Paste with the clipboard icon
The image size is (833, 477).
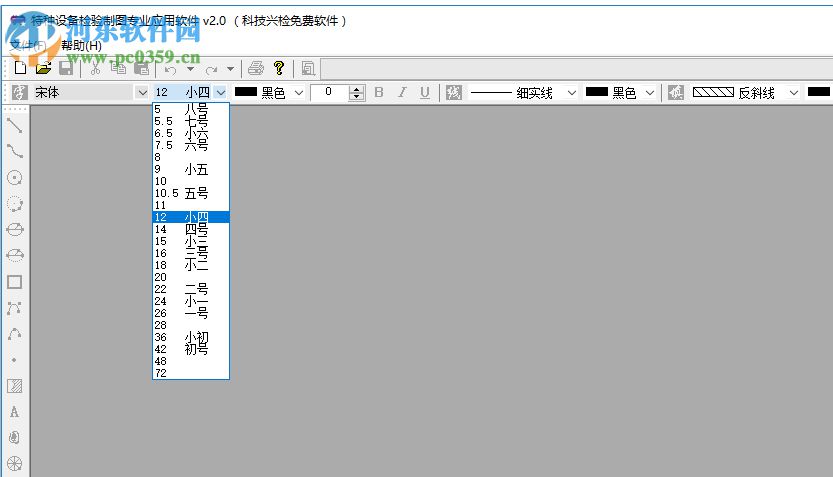point(141,68)
